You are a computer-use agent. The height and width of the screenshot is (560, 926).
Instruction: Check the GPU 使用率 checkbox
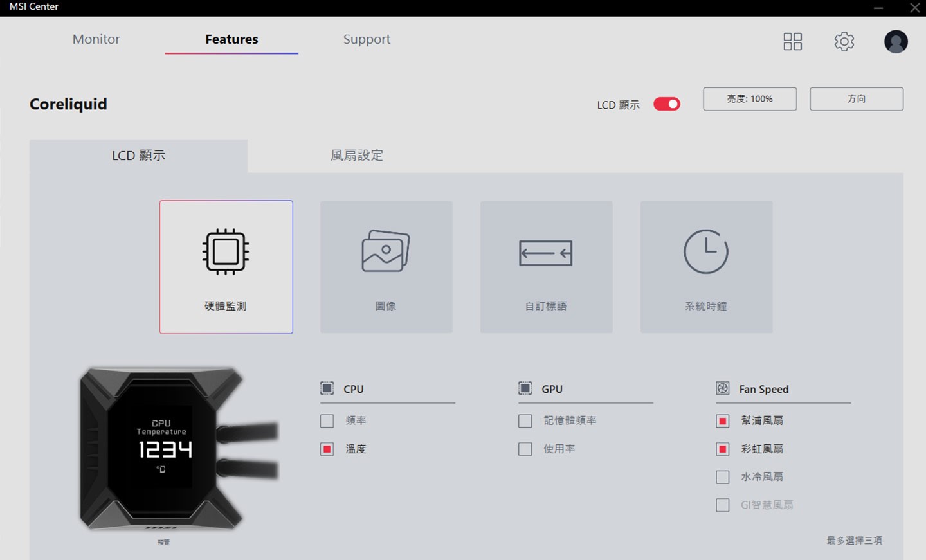click(525, 449)
